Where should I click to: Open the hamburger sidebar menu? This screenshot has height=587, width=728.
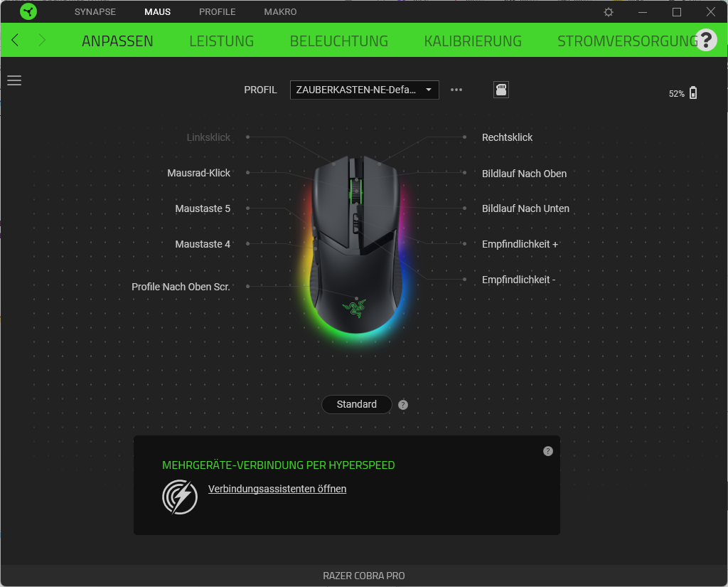click(x=14, y=80)
